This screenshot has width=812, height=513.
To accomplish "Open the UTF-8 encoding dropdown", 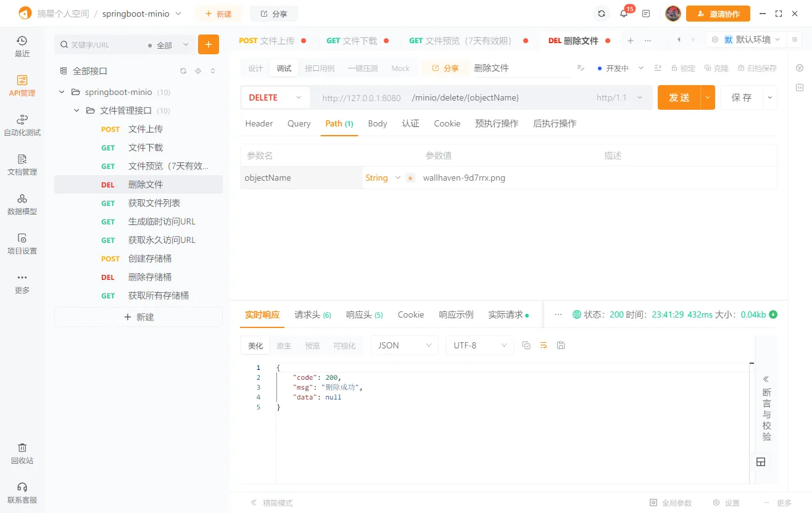I will 480,345.
